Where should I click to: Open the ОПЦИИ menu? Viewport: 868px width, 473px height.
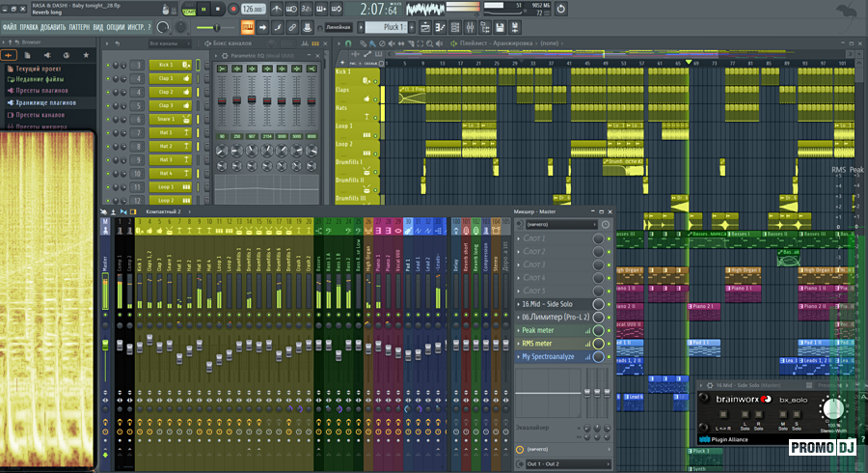114,28
